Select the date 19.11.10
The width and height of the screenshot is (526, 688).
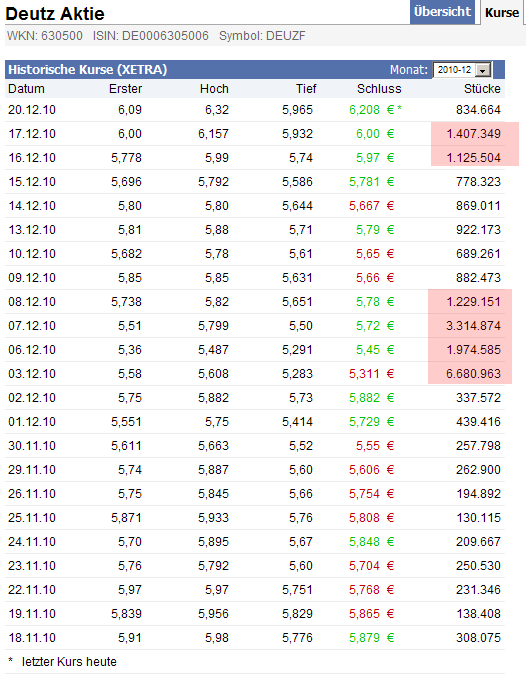click(x=32, y=613)
